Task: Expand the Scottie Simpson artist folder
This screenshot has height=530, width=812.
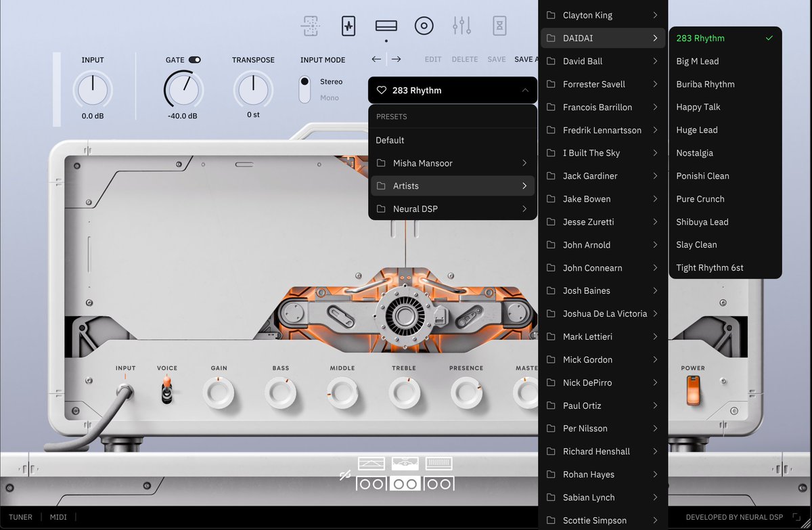Action: (x=604, y=521)
